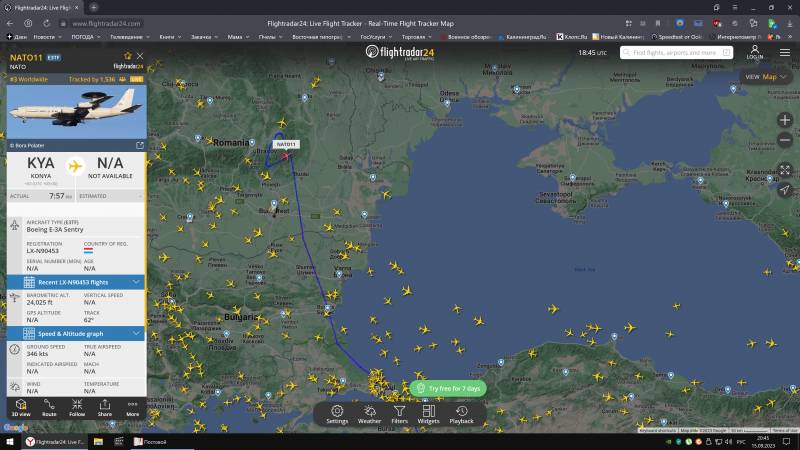Open map Settings gear
800x450 pixels.
337,414
